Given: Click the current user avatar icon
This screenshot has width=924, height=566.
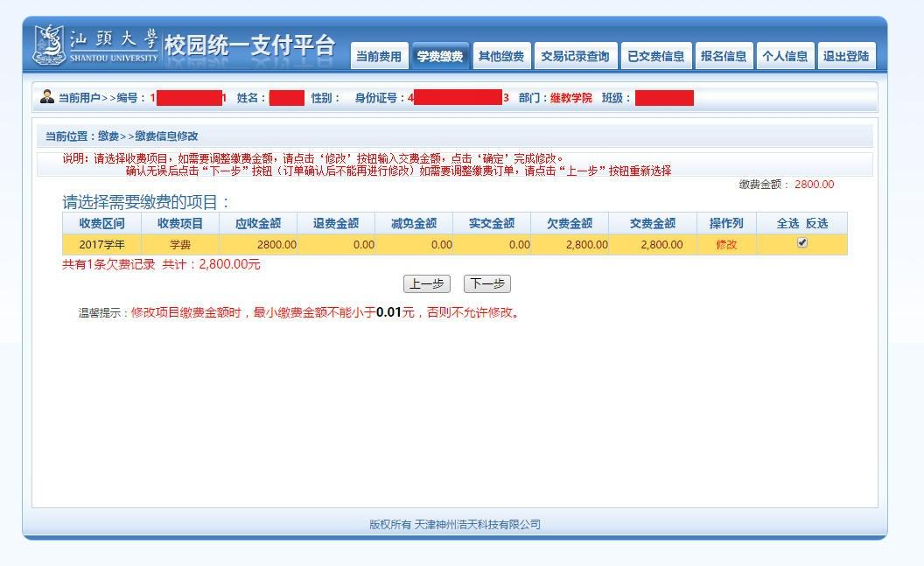Looking at the screenshot, I should click(x=47, y=97).
